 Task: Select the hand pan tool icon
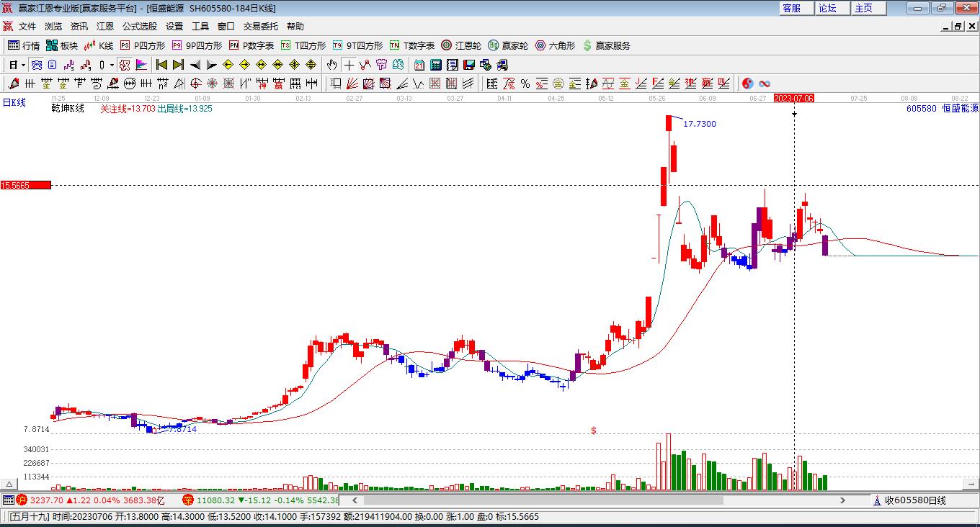click(331, 65)
